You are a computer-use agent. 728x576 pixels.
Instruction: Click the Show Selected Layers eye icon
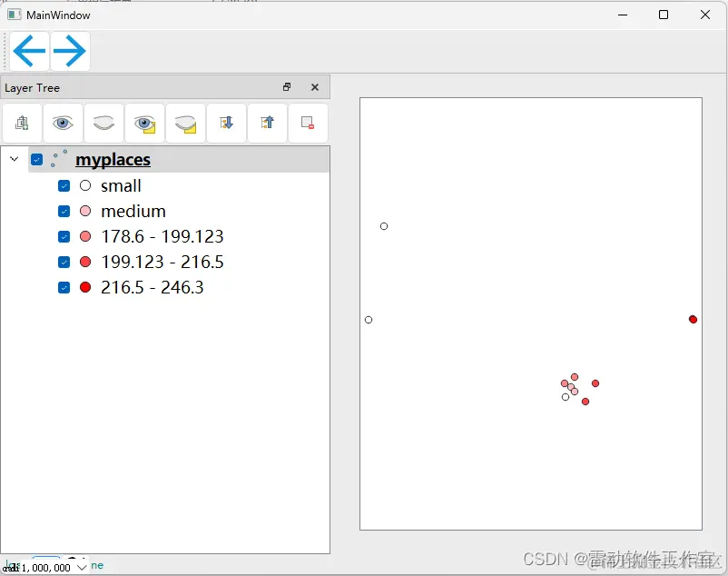click(144, 123)
